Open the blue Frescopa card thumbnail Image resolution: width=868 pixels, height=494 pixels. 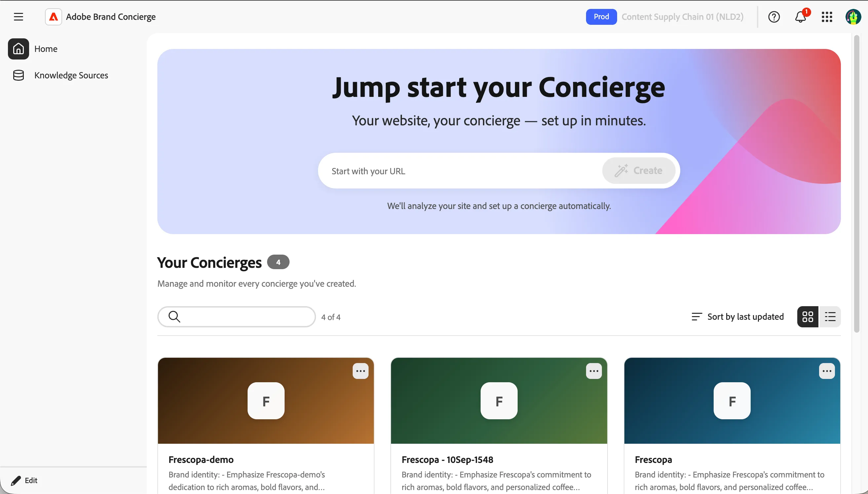(x=732, y=400)
